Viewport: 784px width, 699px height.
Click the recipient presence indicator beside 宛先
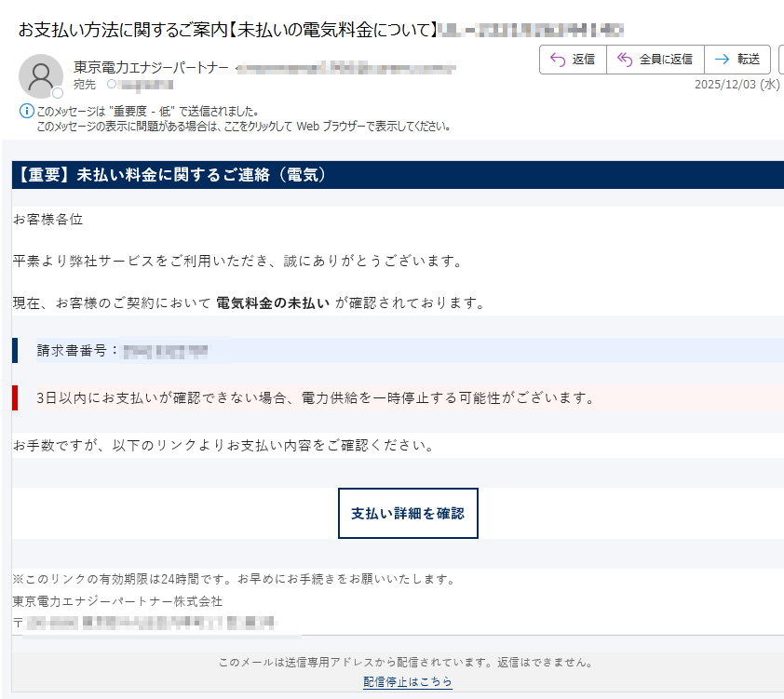click(112, 85)
